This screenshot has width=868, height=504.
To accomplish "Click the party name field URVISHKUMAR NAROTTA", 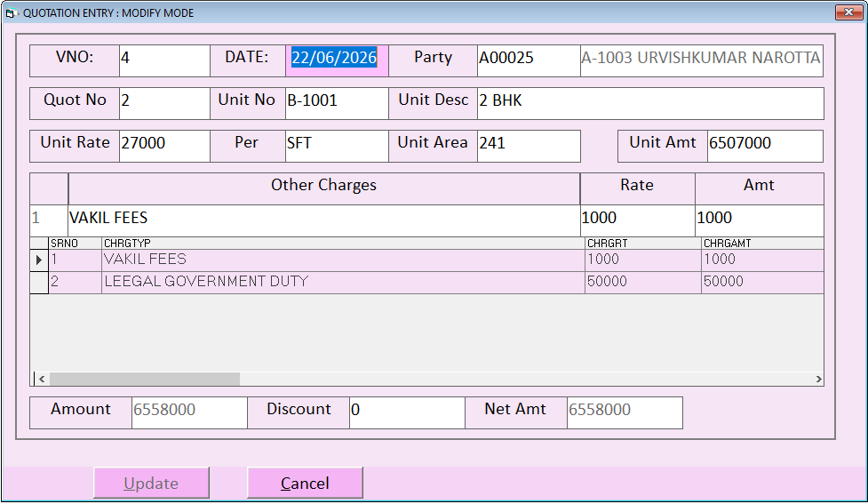I will click(x=701, y=60).
